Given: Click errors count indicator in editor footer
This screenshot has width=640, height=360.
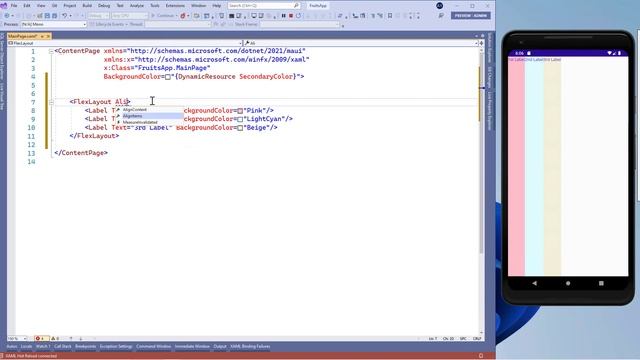Looking at the screenshot, I should [x=41, y=338].
